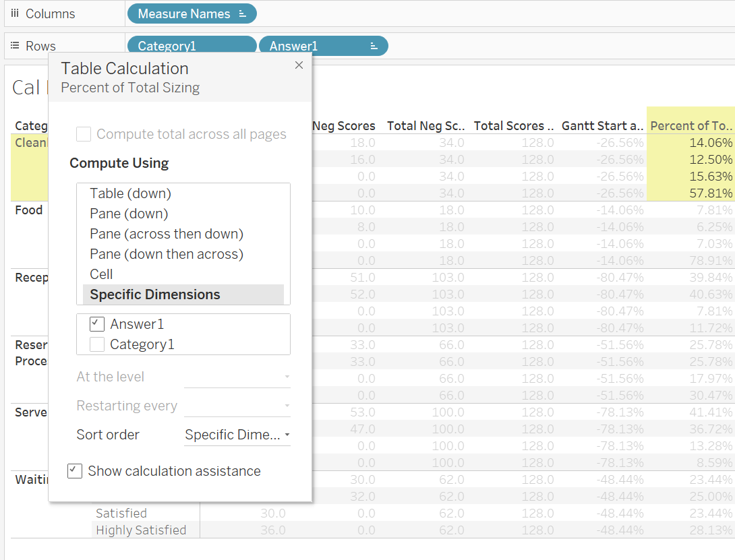This screenshot has height=560, width=735.
Task: Open the Sort order dropdown caret
Action: point(287,435)
